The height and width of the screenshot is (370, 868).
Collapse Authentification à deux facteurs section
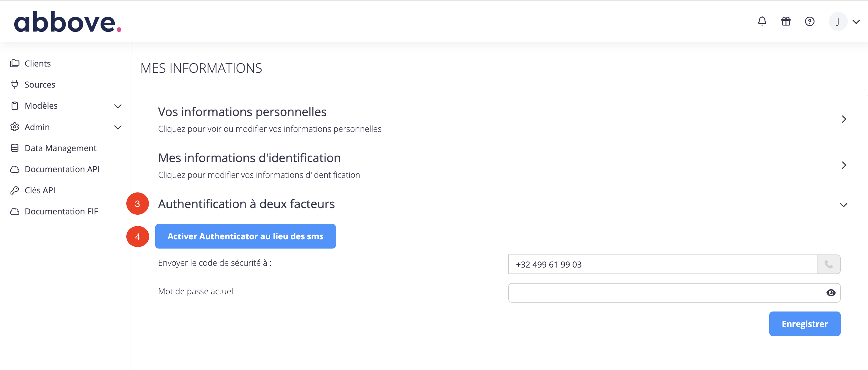(843, 205)
